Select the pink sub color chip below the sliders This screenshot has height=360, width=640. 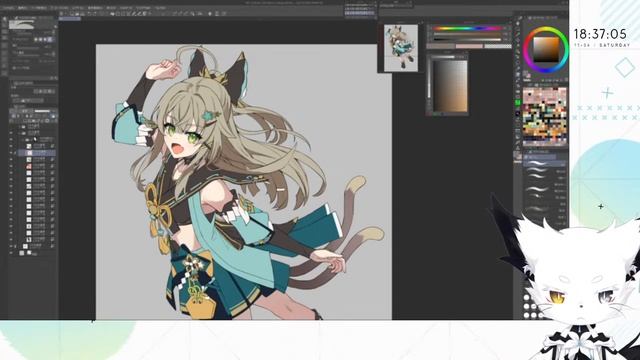(x=469, y=46)
